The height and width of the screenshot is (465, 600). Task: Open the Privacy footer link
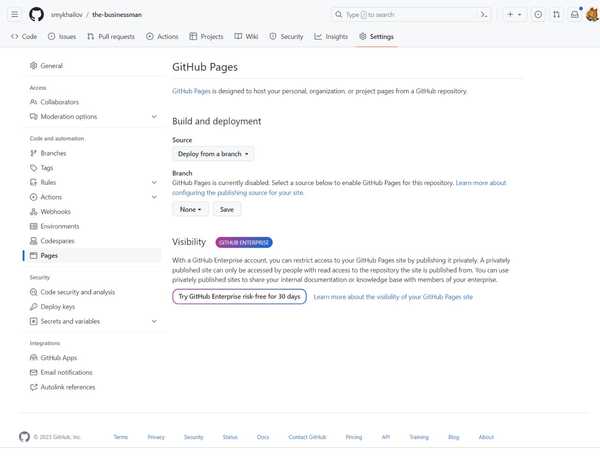tap(156, 437)
